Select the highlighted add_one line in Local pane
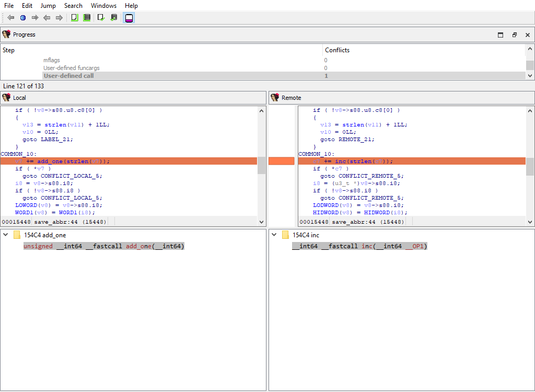The width and height of the screenshot is (535, 392). click(x=73, y=162)
